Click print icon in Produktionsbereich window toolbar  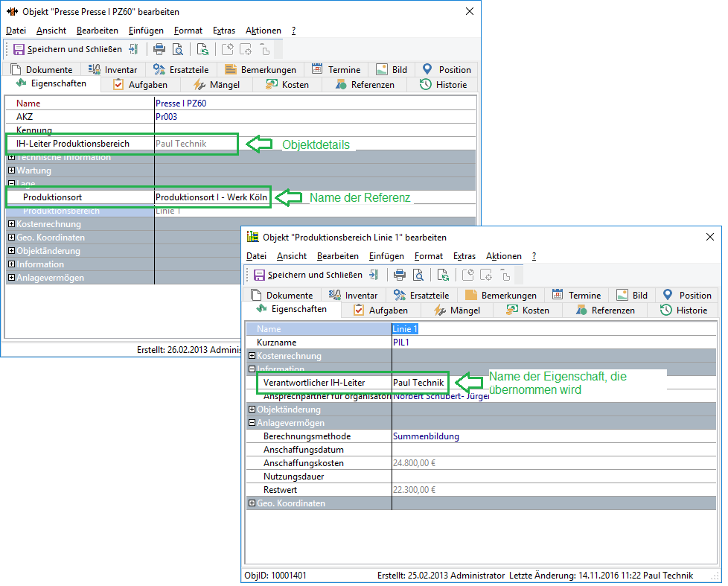tap(400, 275)
